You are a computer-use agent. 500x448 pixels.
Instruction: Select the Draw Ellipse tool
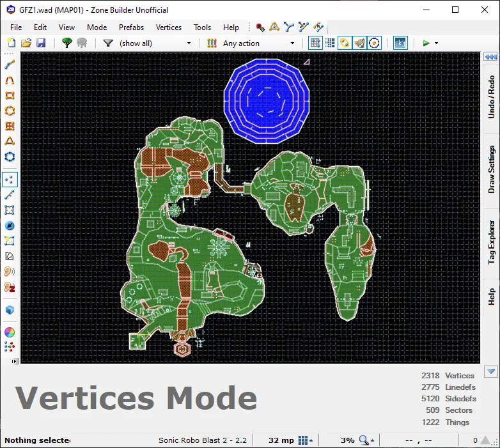[10, 111]
